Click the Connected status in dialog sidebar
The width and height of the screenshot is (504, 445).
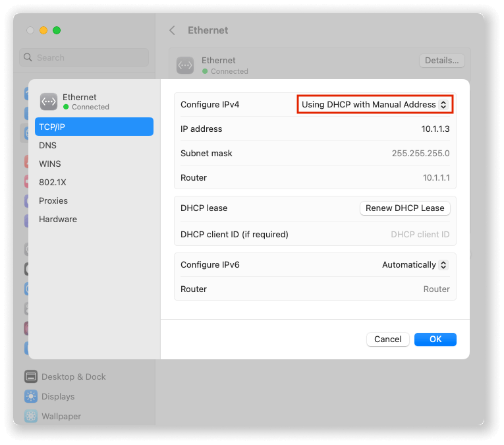click(x=86, y=107)
